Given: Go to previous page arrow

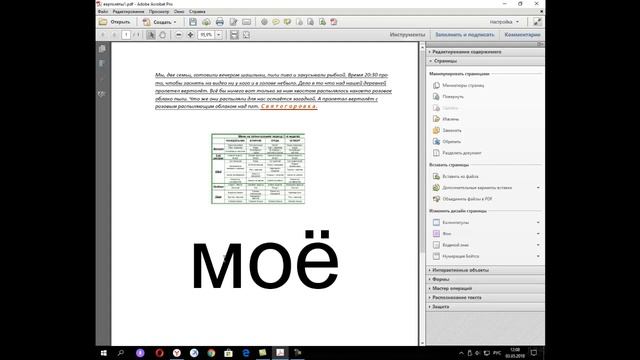Looking at the screenshot, I should coord(103,35).
